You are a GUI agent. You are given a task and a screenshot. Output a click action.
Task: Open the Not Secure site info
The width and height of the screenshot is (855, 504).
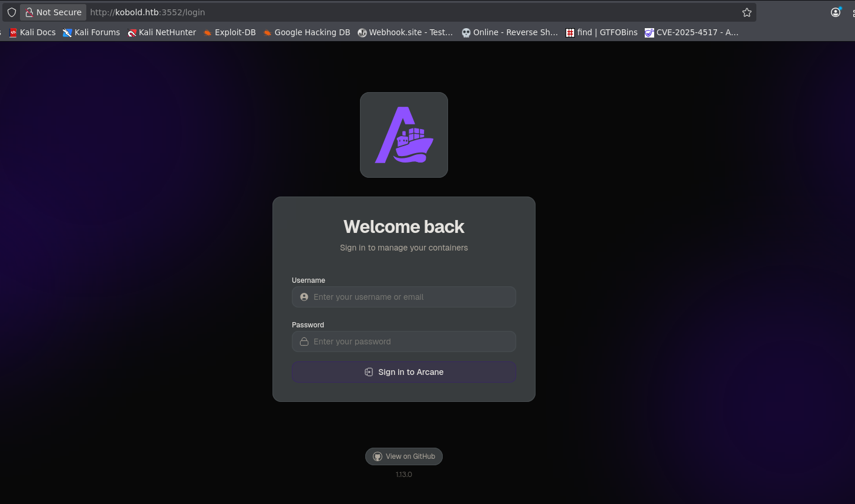coord(53,12)
